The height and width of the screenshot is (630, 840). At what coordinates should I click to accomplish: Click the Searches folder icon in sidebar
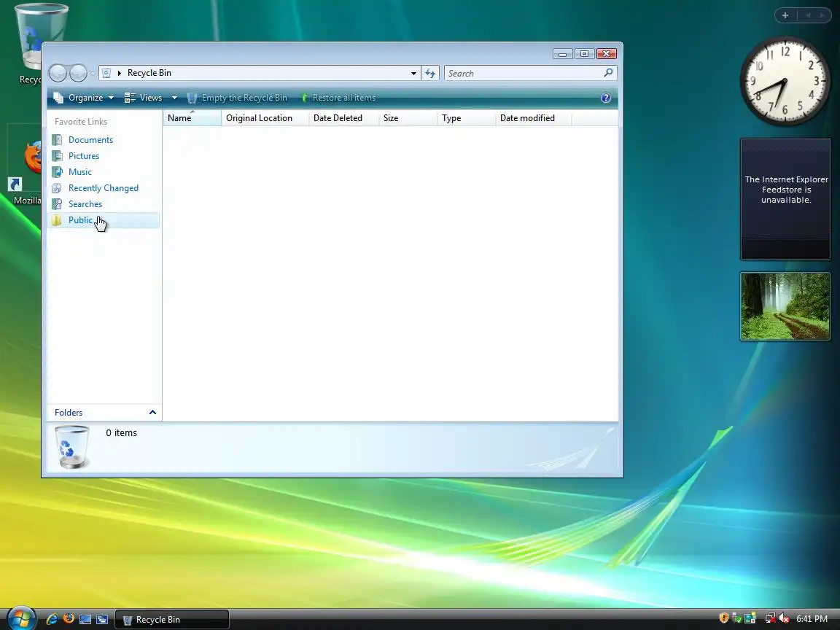click(57, 204)
